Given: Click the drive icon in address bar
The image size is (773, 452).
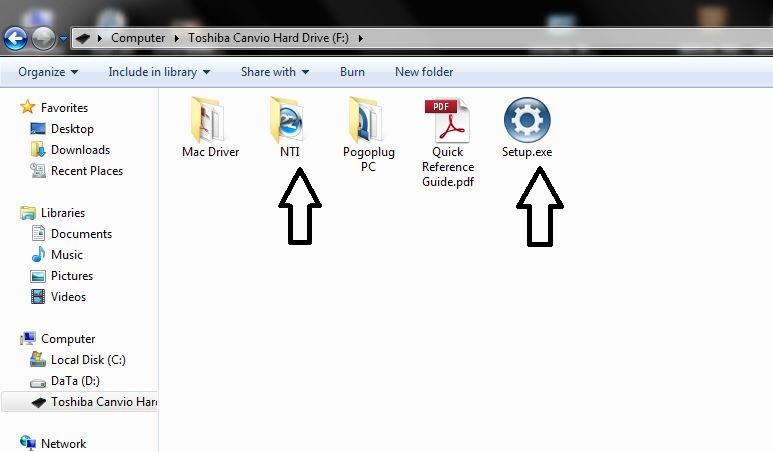Looking at the screenshot, I should (83, 38).
